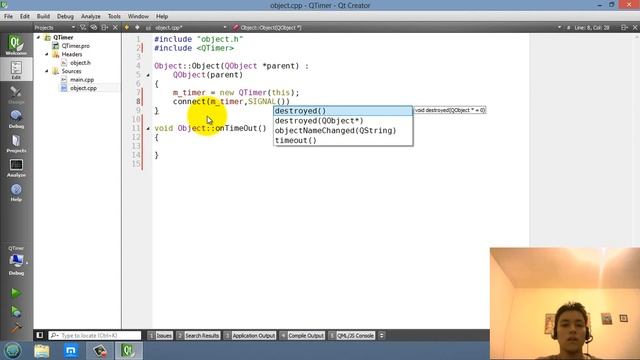Open the Maxthon browser taskbar icon

point(71,351)
